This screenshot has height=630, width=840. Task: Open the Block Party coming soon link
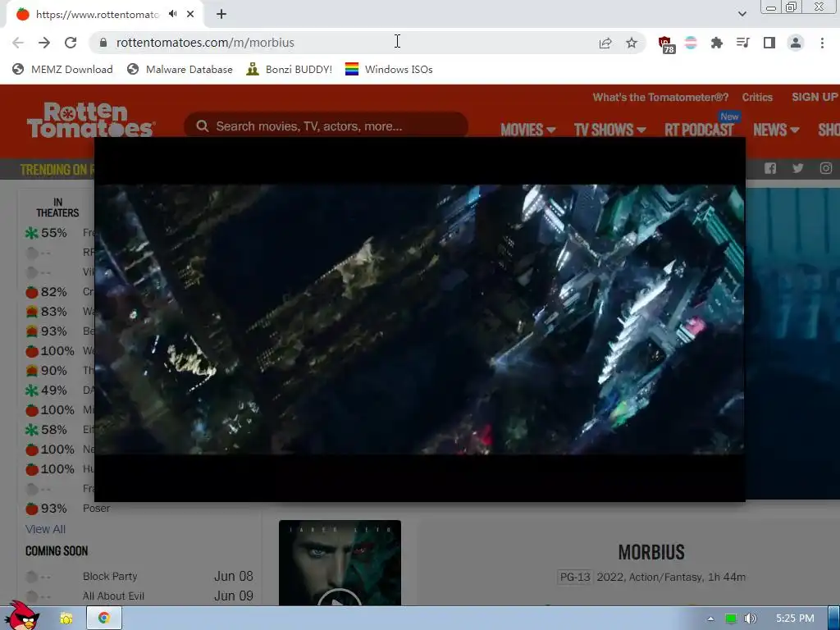tap(110, 577)
